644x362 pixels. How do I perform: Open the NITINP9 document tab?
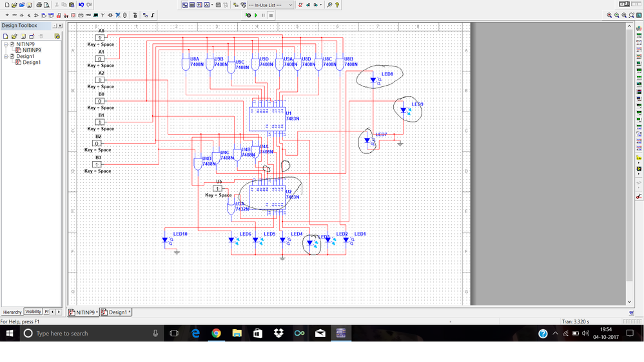click(x=83, y=312)
